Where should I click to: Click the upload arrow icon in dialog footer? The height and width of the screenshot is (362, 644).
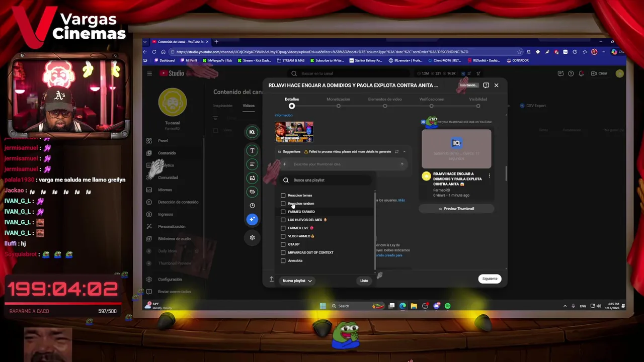[x=271, y=279]
